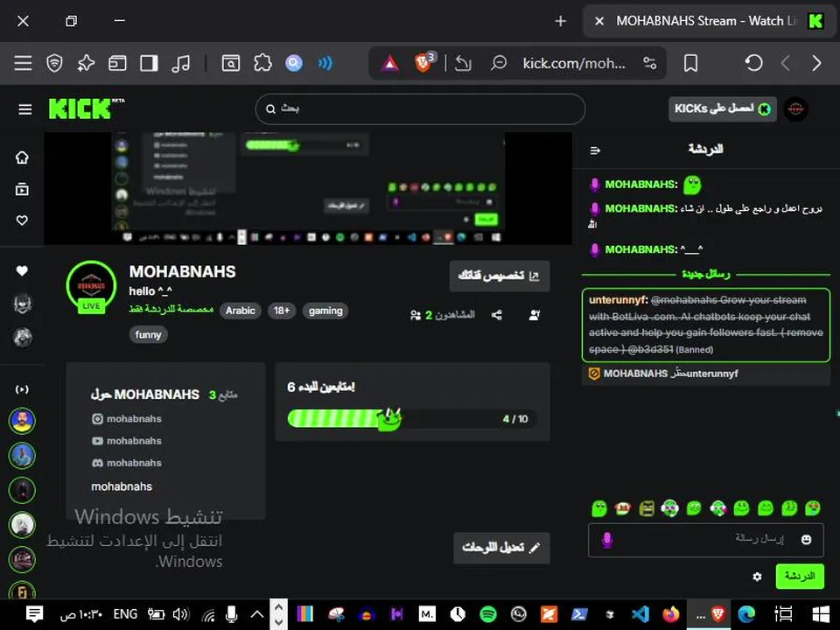Open Brave Shields lion icon
The height and width of the screenshot is (630, 840).
click(x=423, y=63)
